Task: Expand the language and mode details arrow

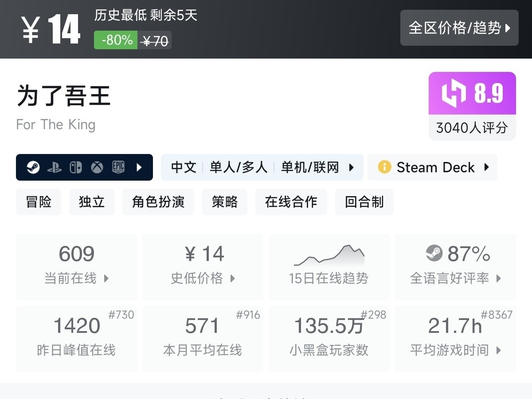Action: coord(352,167)
